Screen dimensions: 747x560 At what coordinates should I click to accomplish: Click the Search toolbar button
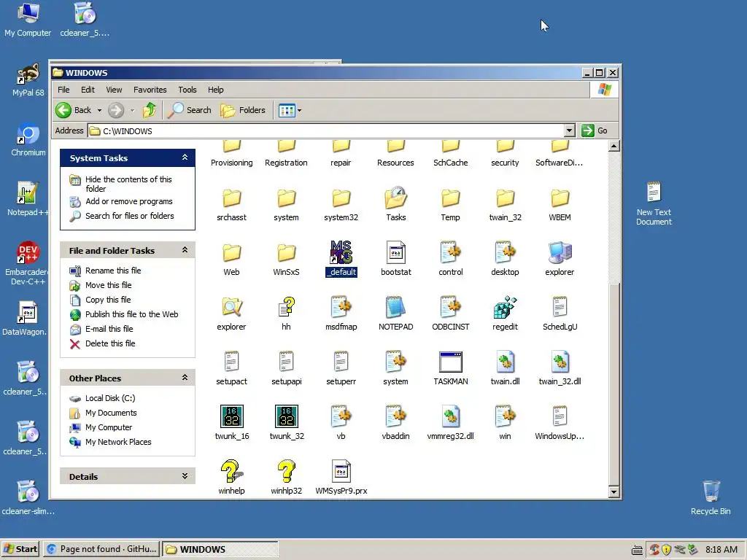[190, 110]
